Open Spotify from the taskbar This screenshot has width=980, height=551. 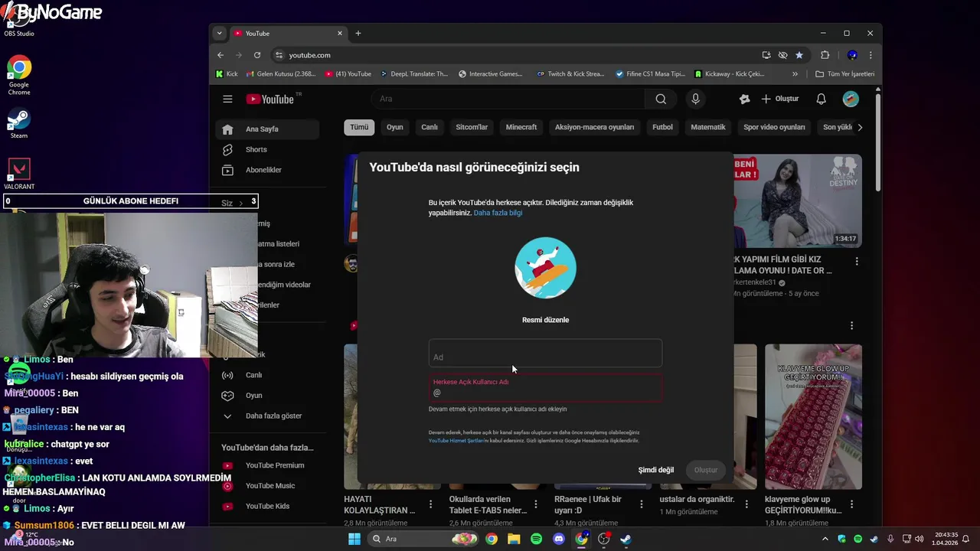point(537,539)
